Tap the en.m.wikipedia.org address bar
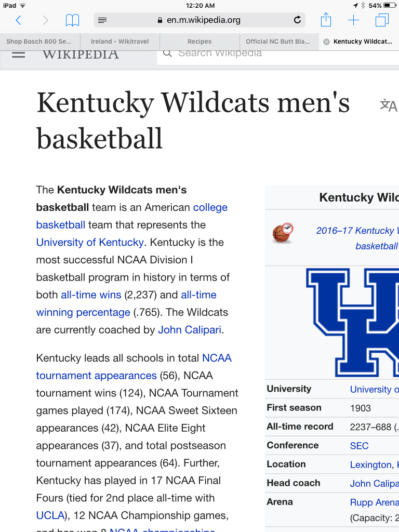Screen dimensions: 399x532 [x=200, y=20]
